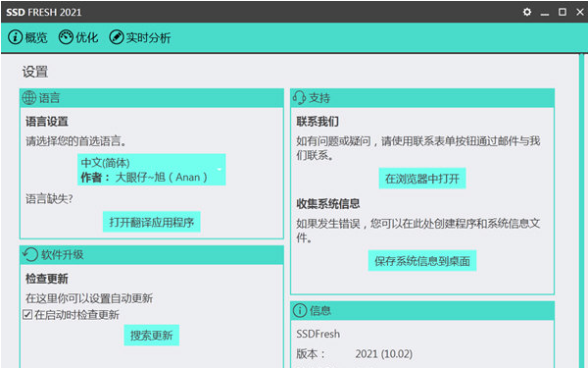Maximize the SSD Fresh window
588x368 pixels.
click(563, 12)
